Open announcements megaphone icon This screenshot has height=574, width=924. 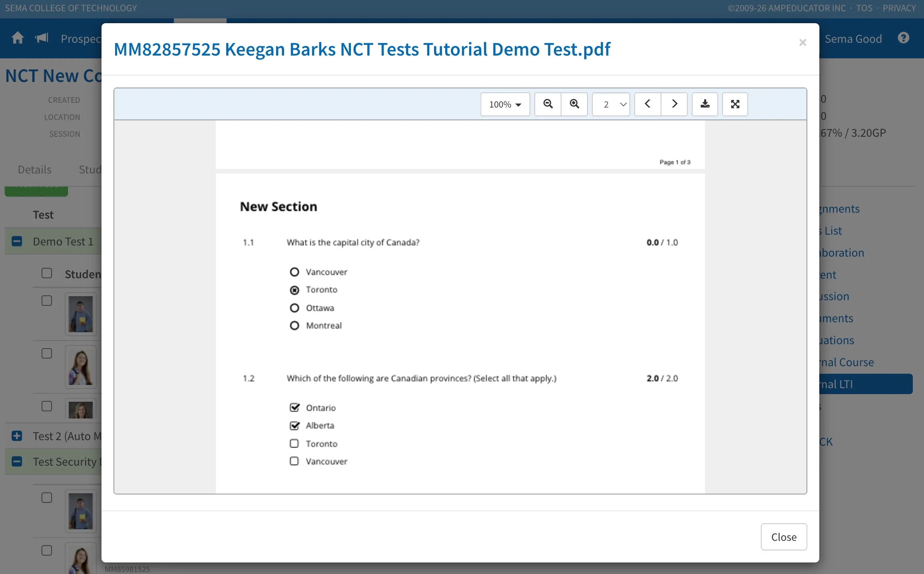click(42, 38)
